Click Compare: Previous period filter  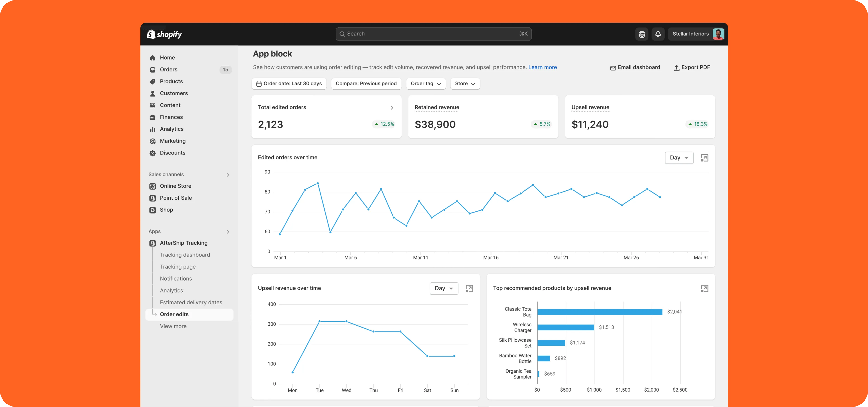(x=366, y=84)
